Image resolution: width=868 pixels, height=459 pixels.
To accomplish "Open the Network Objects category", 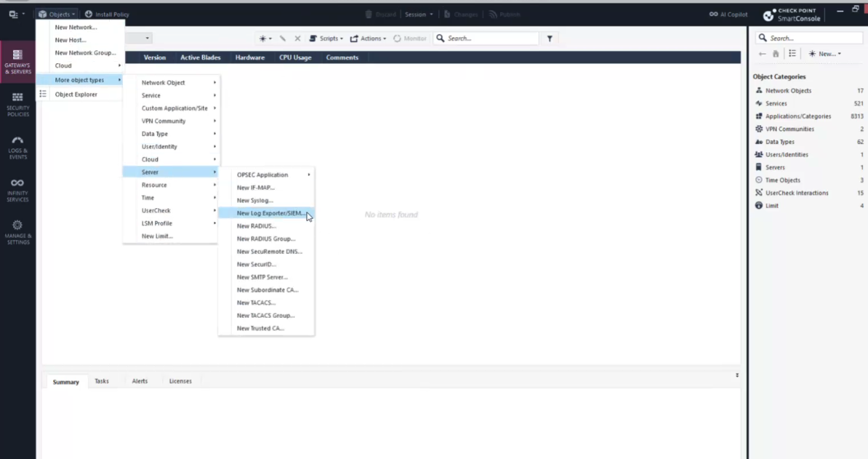I will click(x=788, y=91).
